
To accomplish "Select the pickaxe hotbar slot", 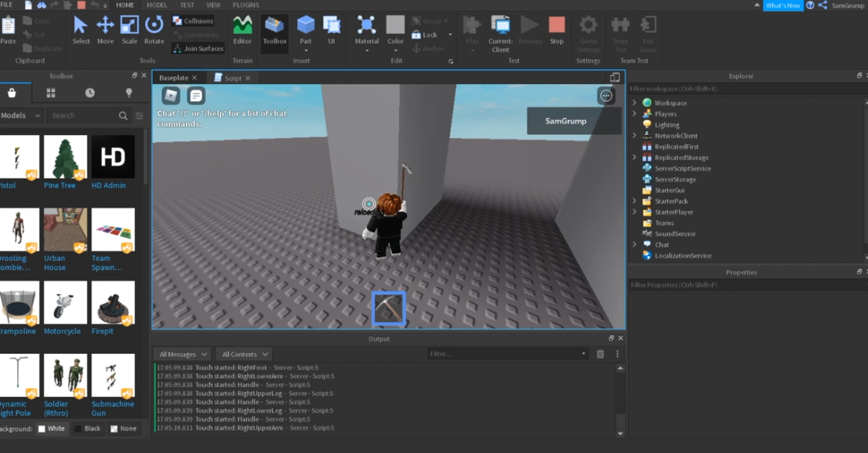I will [389, 308].
